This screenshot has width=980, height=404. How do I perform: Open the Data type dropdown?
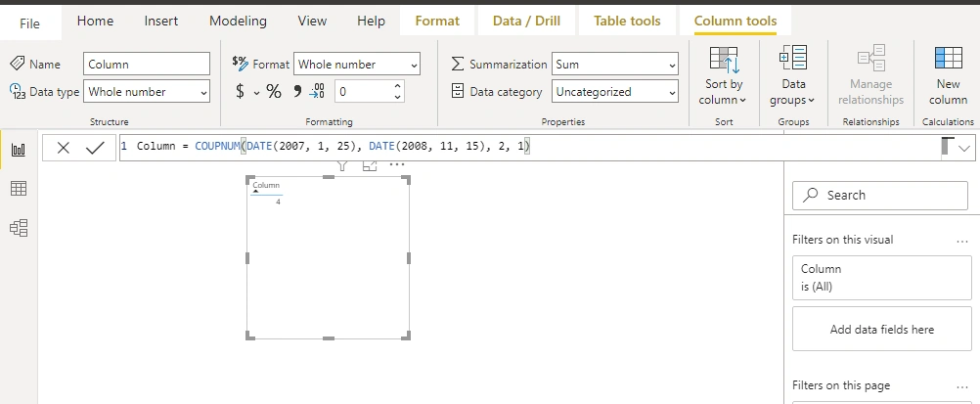click(x=147, y=91)
